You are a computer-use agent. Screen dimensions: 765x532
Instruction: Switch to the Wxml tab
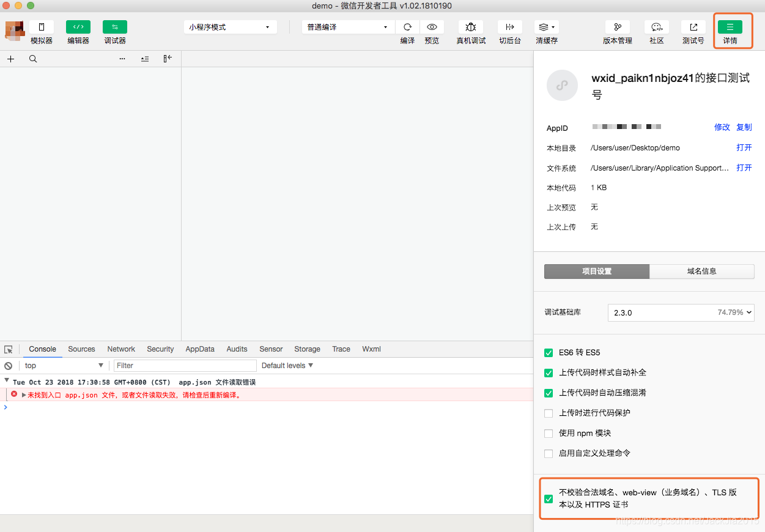(x=371, y=349)
